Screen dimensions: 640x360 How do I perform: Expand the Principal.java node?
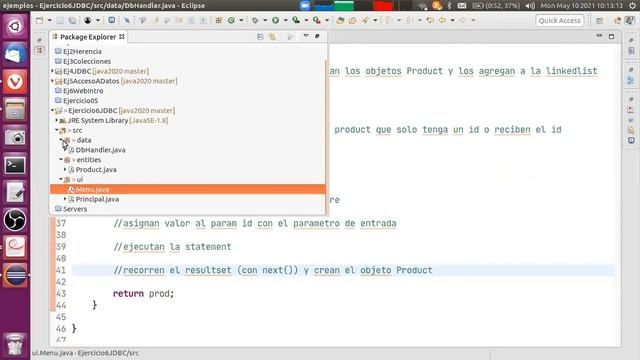(x=65, y=199)
